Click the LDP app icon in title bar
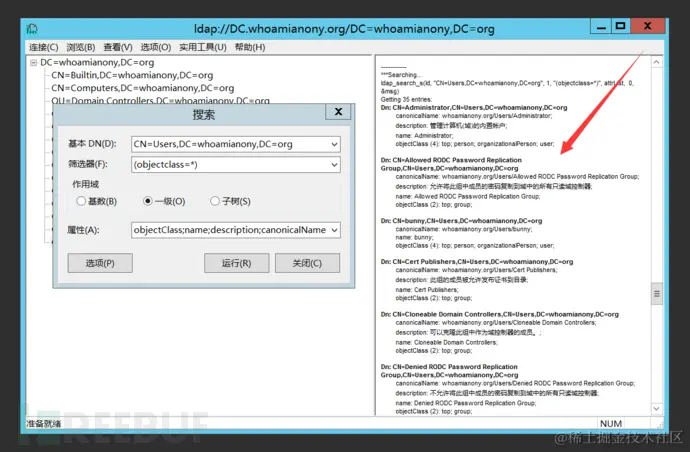This screenshot has height=452, width=690. click(x=32, y=29)
